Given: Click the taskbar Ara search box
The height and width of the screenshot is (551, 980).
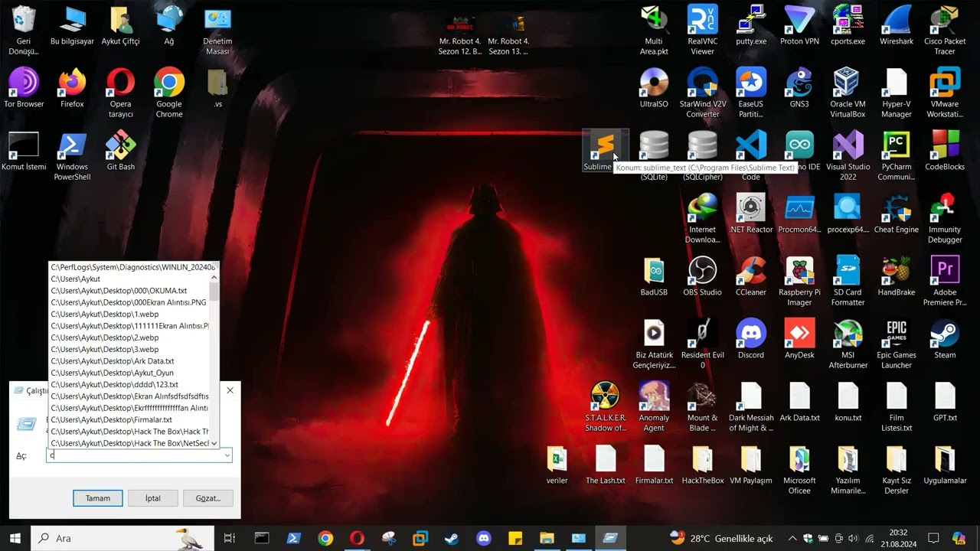Looking at the screenshot, I should click(124, 538).
